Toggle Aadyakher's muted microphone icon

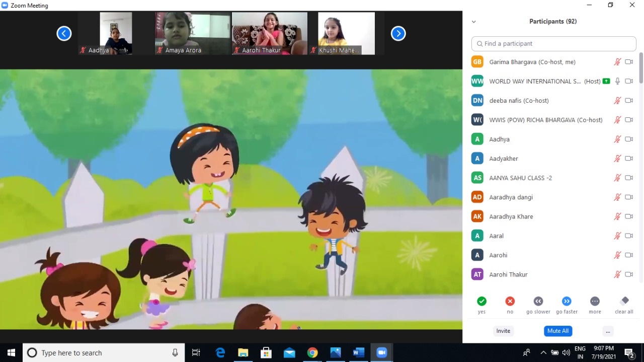tap(617, 159)
